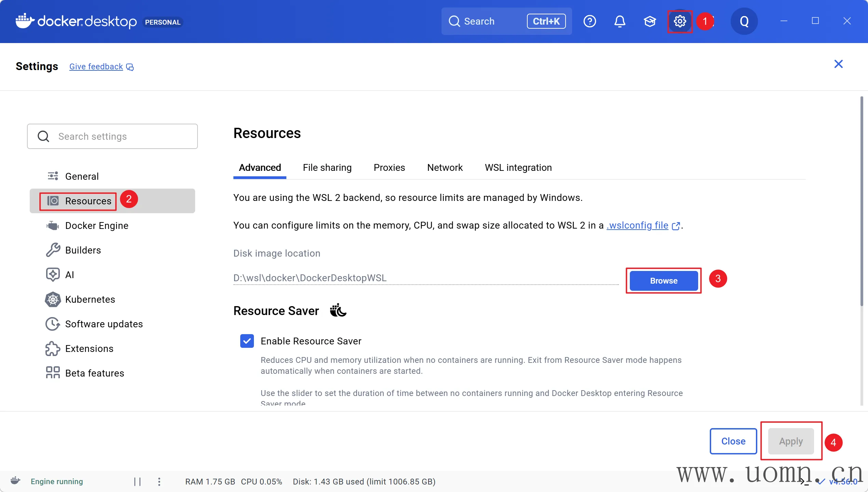Viewport: 868px width, 492px height.
Task: Open the three-dot engine menu
Action: tap(159, 482)
